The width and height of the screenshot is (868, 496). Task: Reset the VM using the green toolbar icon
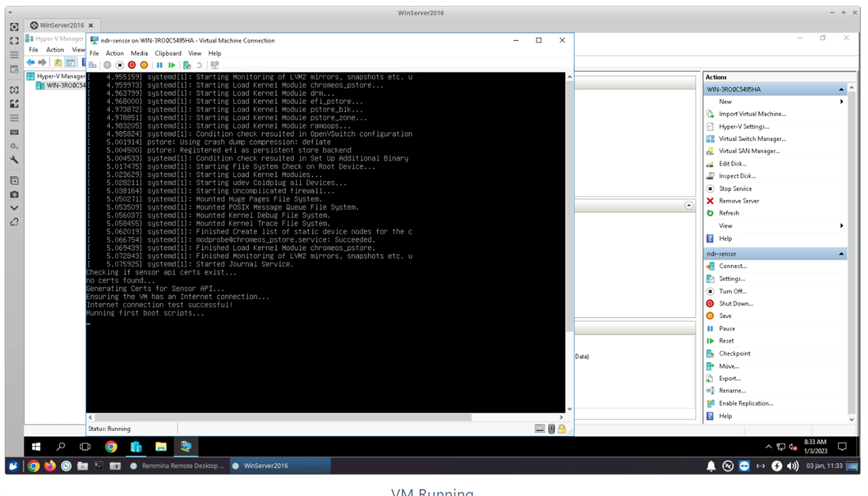(x=172, y=65)
